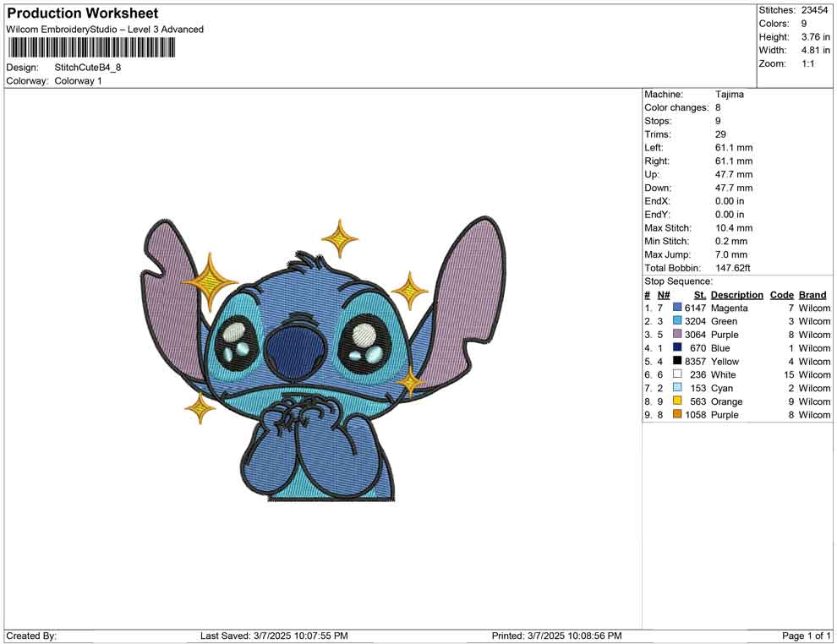Viewport: 837px width, 644px height.
Task: Select the Zoom value '1:1'
Action: pyautogui.click(x=808, y=63)
